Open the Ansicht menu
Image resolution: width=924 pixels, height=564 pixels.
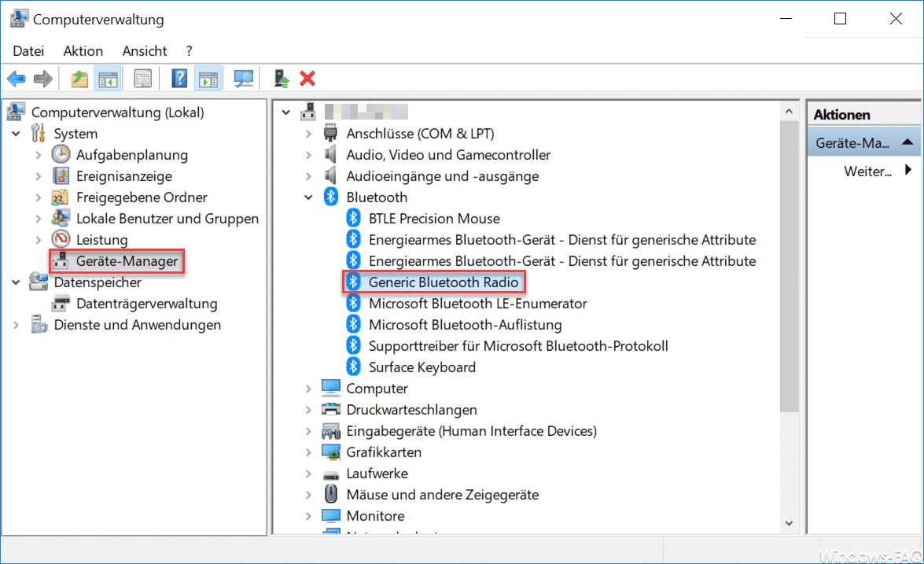145,51
